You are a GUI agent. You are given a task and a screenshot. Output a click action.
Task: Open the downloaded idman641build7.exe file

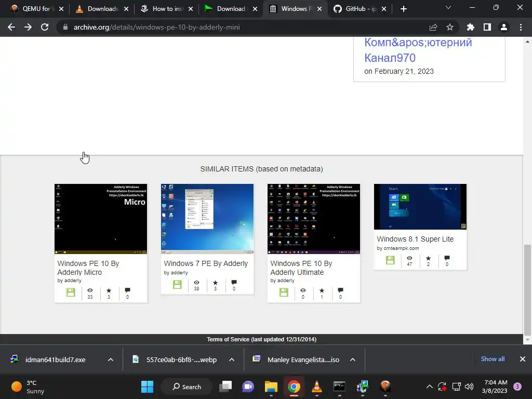55,360
